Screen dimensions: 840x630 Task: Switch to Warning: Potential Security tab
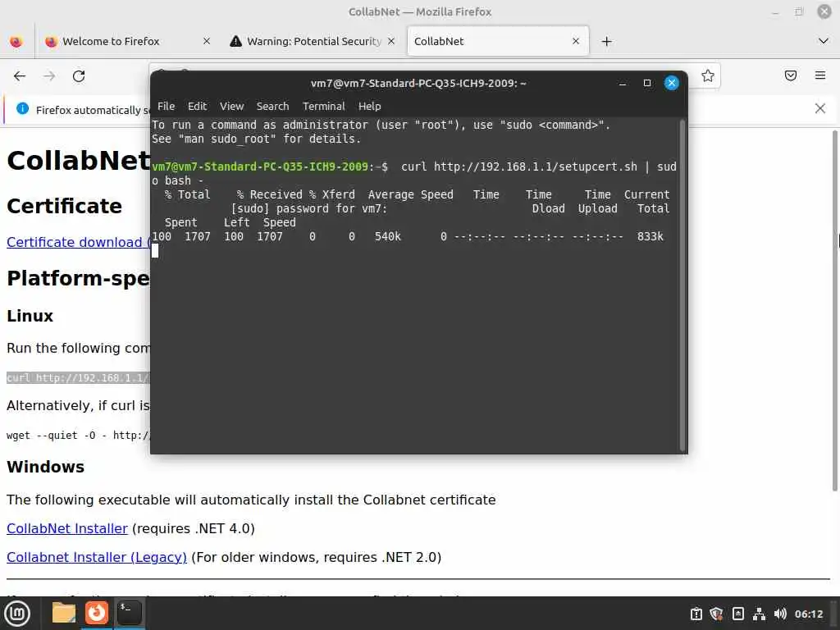coord(313,41)
